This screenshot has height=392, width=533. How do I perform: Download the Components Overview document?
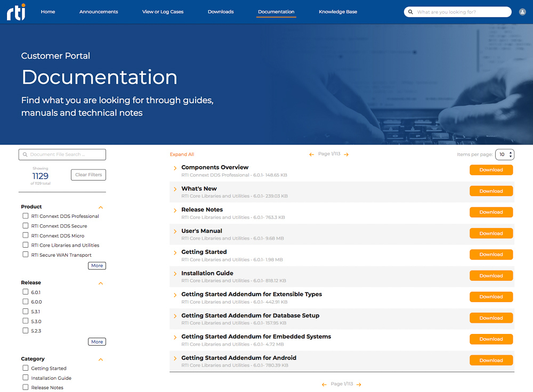click(x=491, y=170)
